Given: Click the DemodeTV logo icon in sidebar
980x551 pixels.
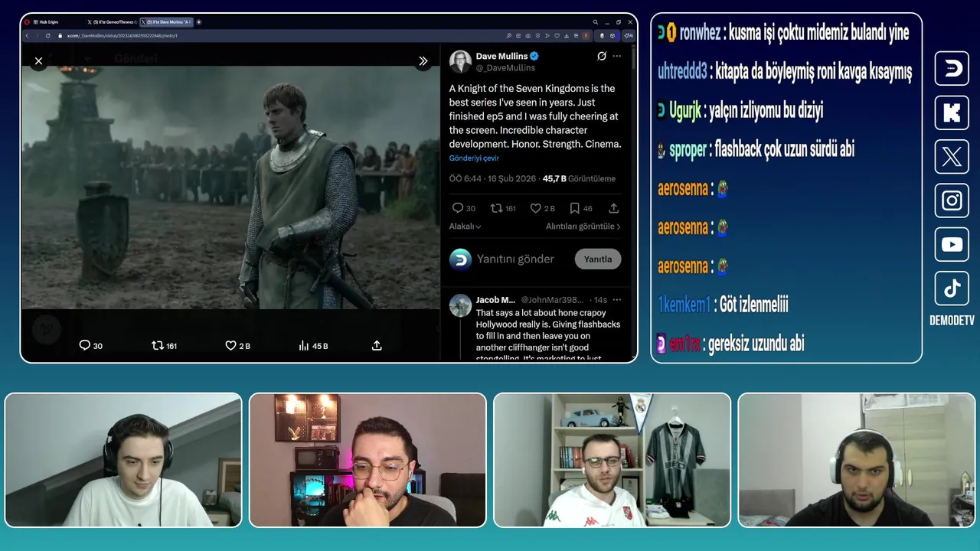Looking at the screenshot, I should tap(952, 69).
